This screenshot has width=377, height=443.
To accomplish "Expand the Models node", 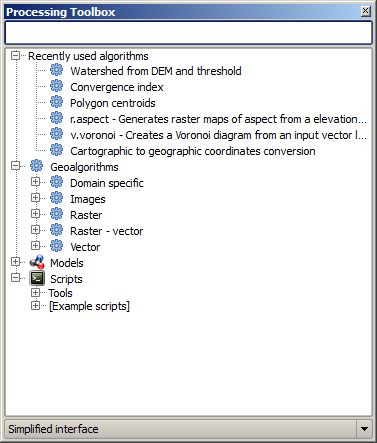I will pyautogui.click(x=15, y=262).
